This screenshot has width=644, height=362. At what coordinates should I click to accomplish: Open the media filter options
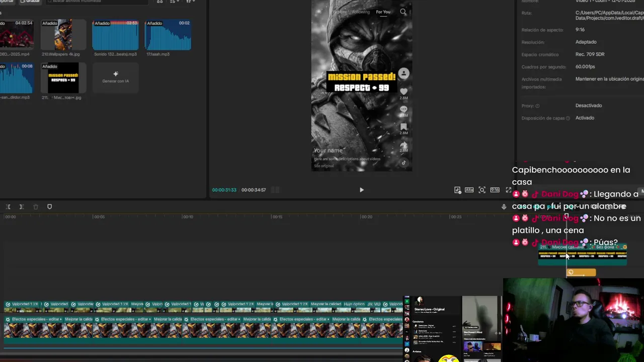pos(190,2)
